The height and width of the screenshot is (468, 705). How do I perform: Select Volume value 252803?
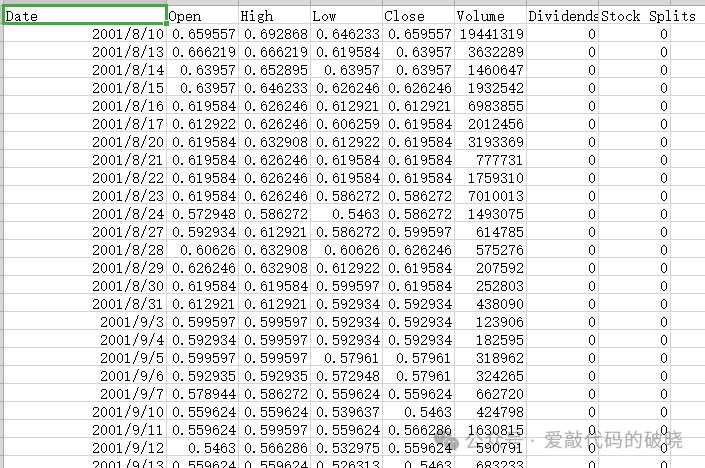491,285
